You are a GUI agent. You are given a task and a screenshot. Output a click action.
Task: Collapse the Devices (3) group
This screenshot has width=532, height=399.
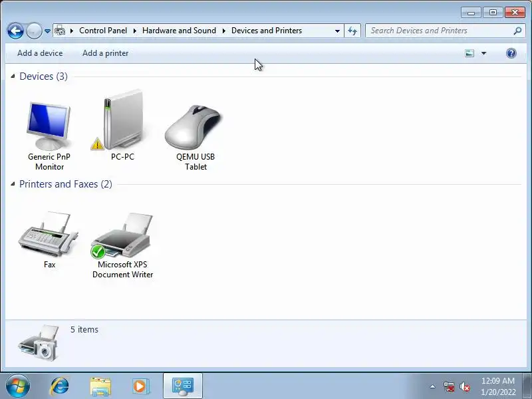tap(13, 76)
